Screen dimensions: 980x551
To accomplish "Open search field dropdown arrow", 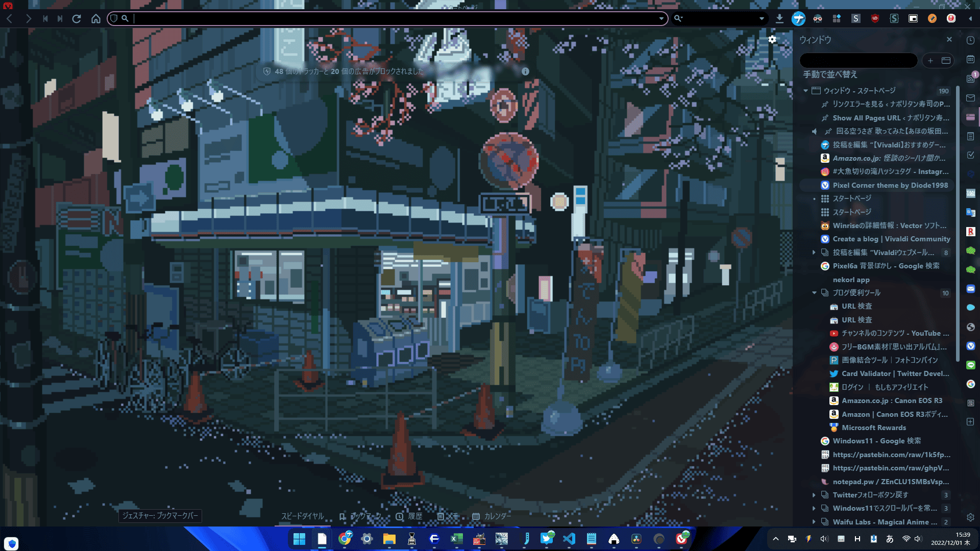I will pos(761,19).
